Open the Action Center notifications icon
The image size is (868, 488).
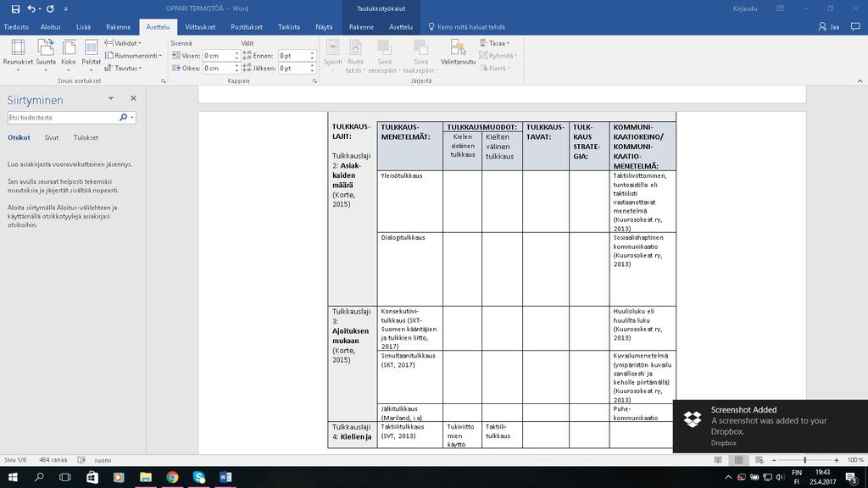(852, 477)
